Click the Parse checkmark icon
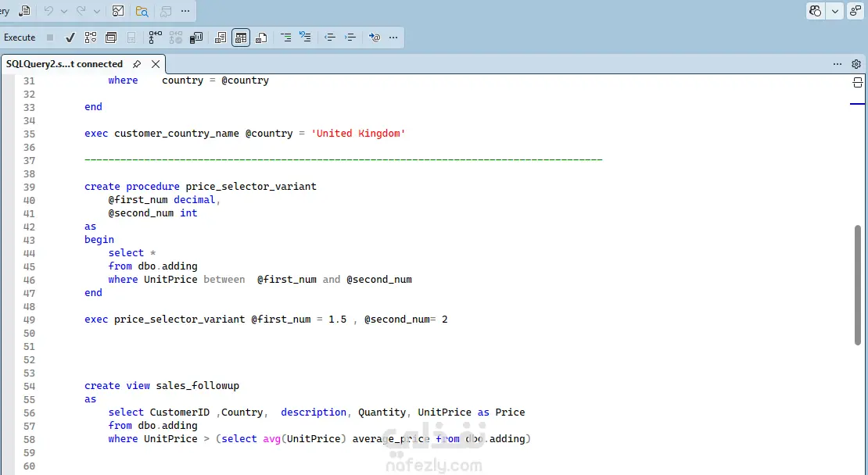Viewport: 868px width, 475px height. click(x=70, y=37)
